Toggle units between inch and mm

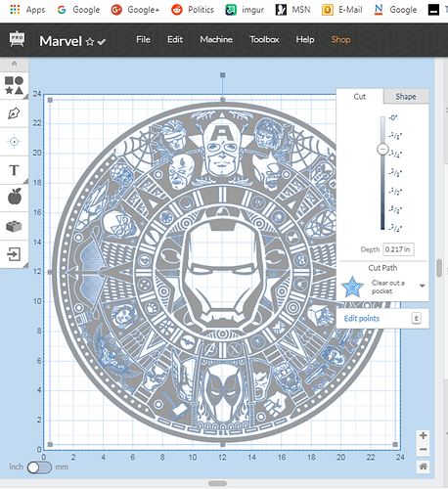pyautogui.click(x=39, y=467)
